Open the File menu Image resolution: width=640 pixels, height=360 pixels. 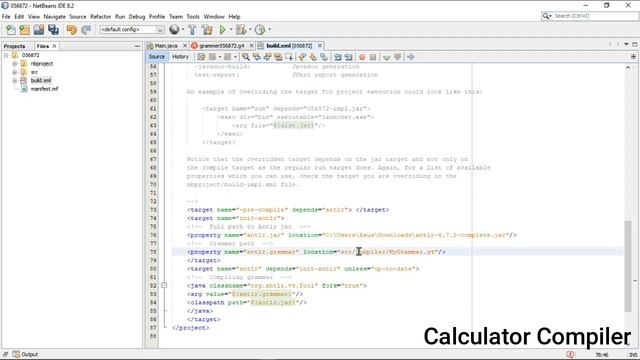pyautogui.click(x=6, y=17)
